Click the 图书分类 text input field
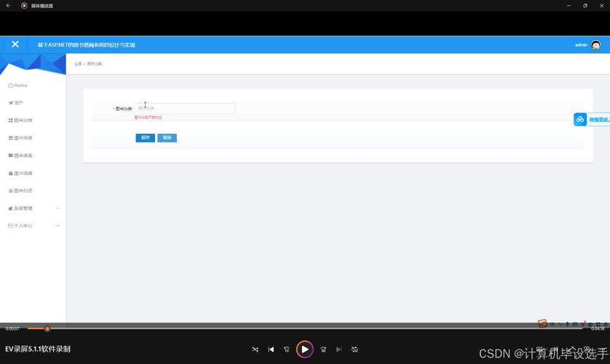This screenshot has height=364, width=610. [185, 108]
